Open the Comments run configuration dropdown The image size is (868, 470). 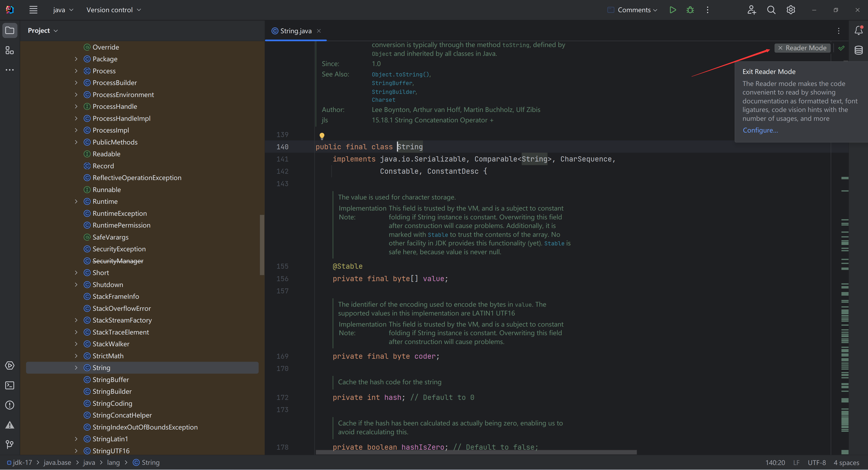[x=632, y=10]
